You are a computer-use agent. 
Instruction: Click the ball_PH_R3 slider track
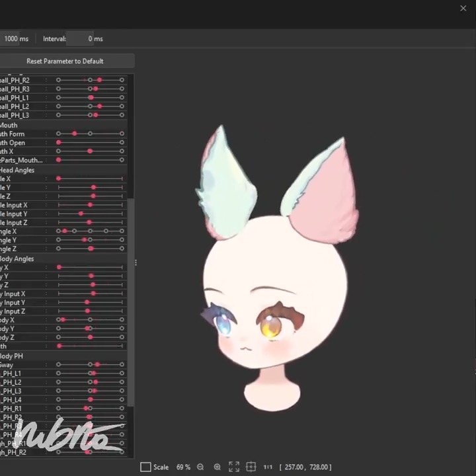(x=90, y=89)
